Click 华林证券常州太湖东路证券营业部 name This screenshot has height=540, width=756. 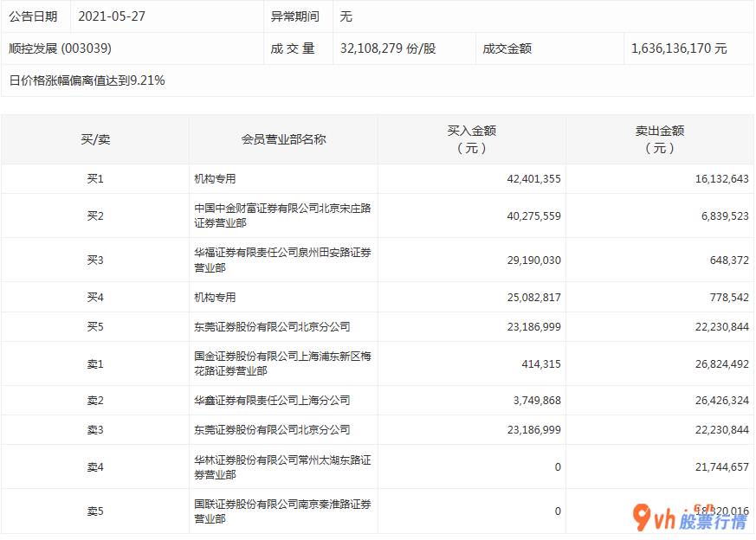pyautogui.click(x=282, y=466)
